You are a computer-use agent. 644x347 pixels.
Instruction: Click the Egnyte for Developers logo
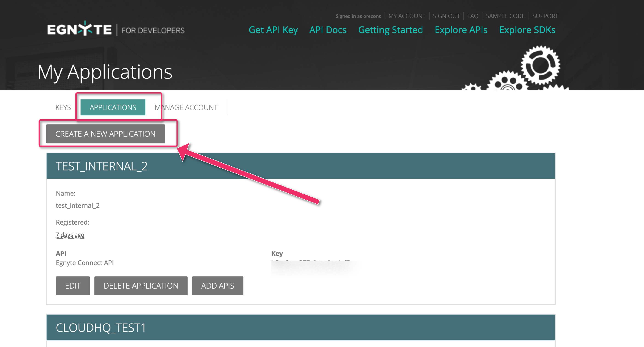point(116,29)
